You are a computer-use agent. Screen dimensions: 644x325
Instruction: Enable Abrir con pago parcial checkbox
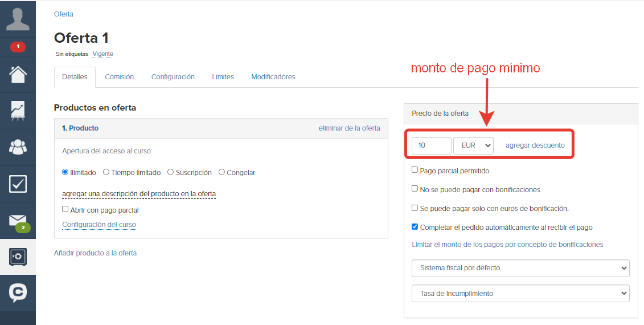[x=65, y=209]
